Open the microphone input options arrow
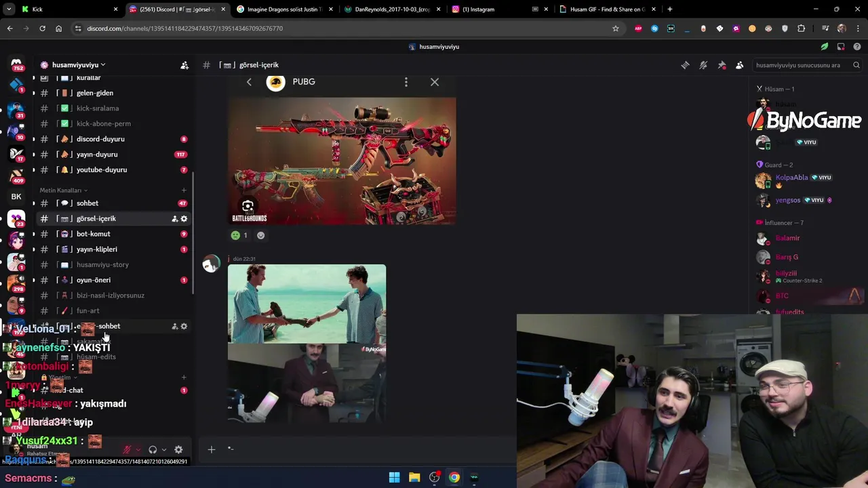This screenshot has height=488, width=868. coord(138,450)
